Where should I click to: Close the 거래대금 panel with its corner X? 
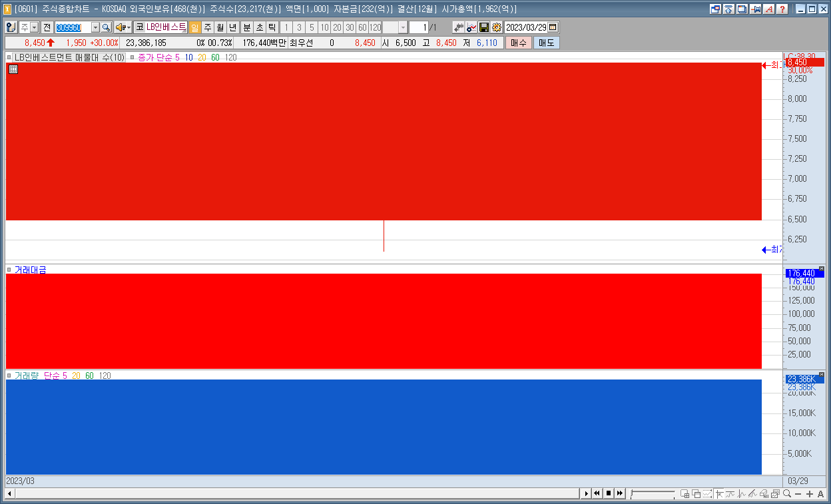click(x=821, y=268)
